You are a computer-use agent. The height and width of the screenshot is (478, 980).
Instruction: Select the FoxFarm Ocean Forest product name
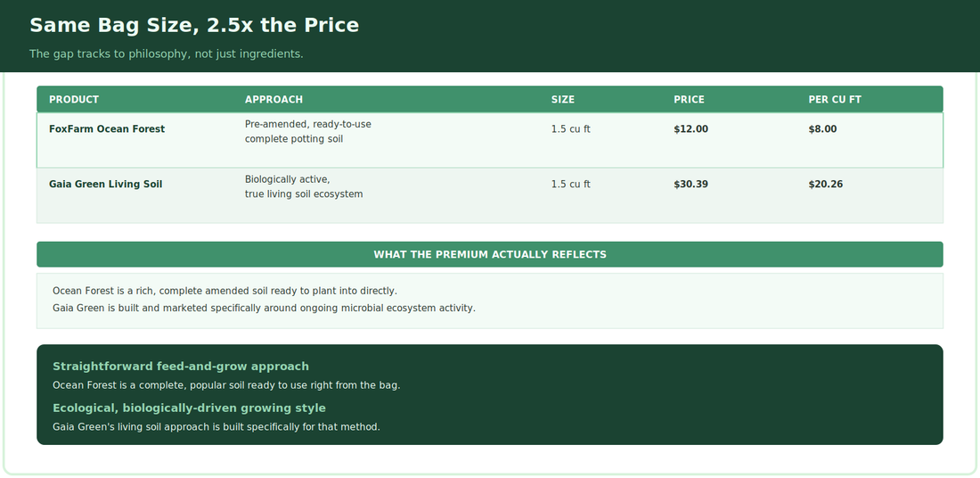[107, 129]
